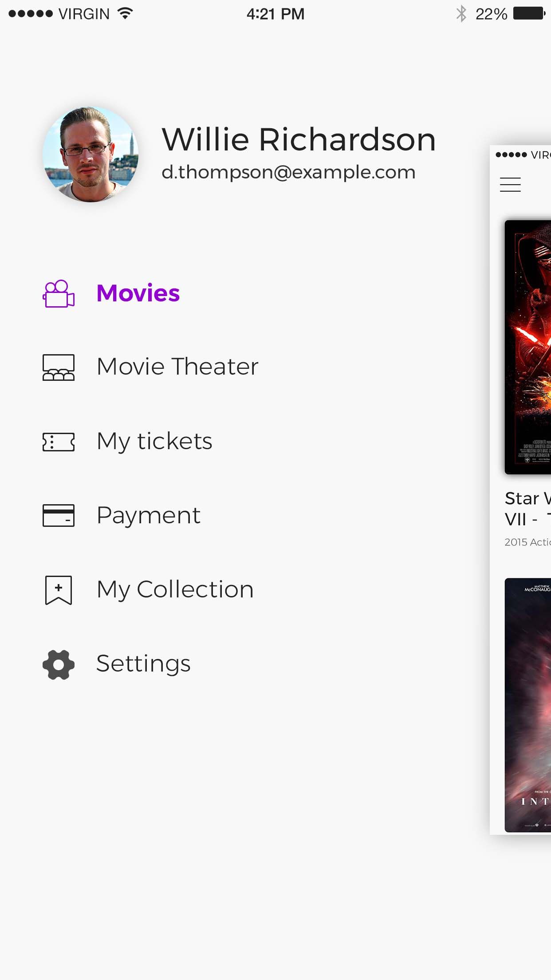Open the Movie Theater menu item

pos(177,367)
